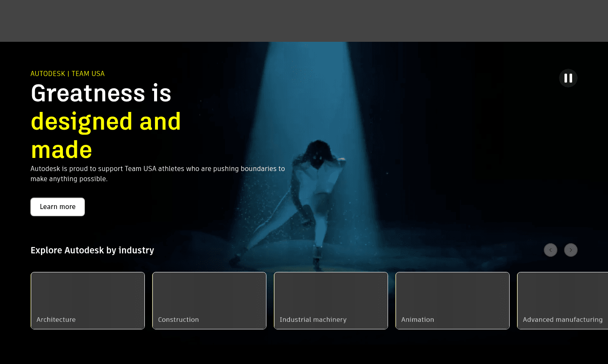Click the previous arrow in industry carousel

[x=550, y=250]
